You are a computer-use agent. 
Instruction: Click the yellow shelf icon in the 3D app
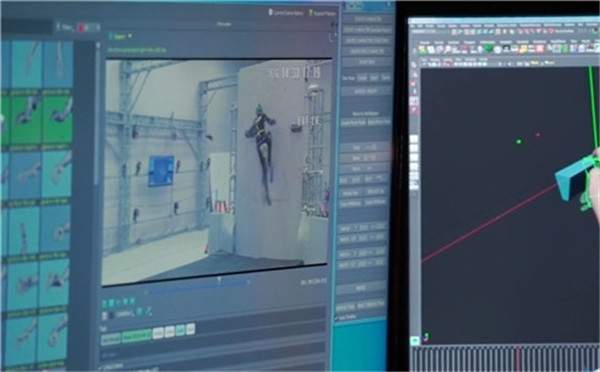pos(523,49)
